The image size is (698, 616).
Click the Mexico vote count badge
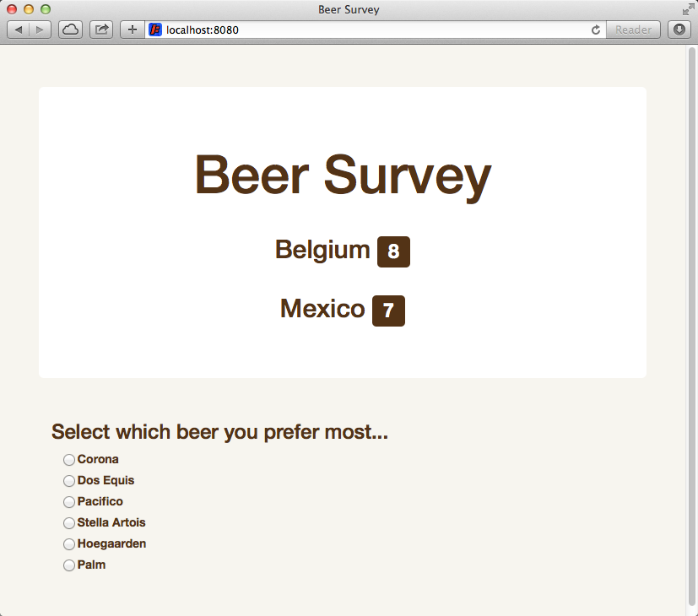click(388, 311)
